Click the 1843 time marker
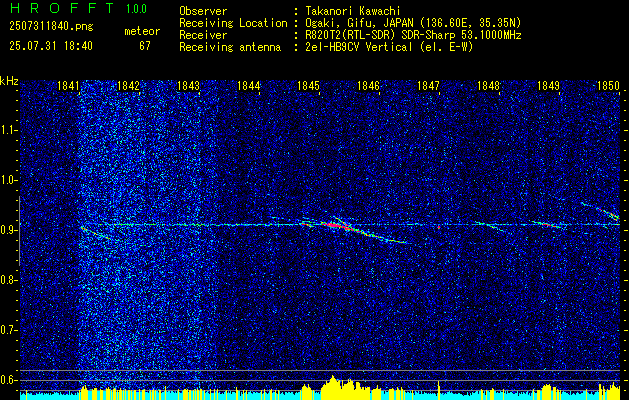 pyautogui.click(x=188, y=85)
